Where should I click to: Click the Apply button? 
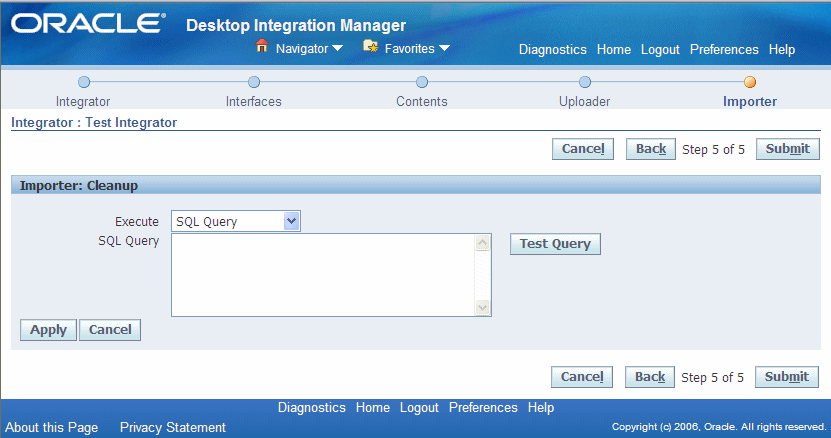coord(48,330)
